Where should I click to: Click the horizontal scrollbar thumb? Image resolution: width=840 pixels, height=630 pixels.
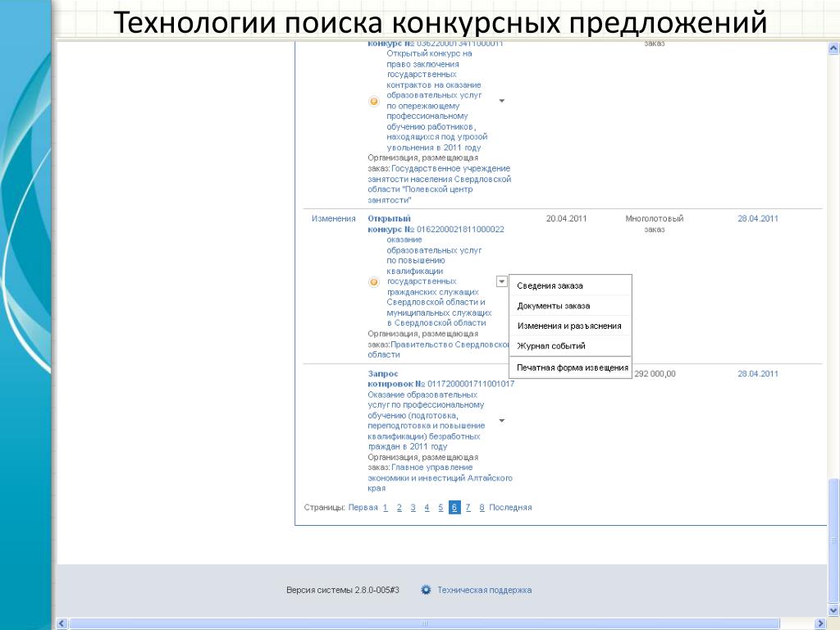[x=424, y=623]
